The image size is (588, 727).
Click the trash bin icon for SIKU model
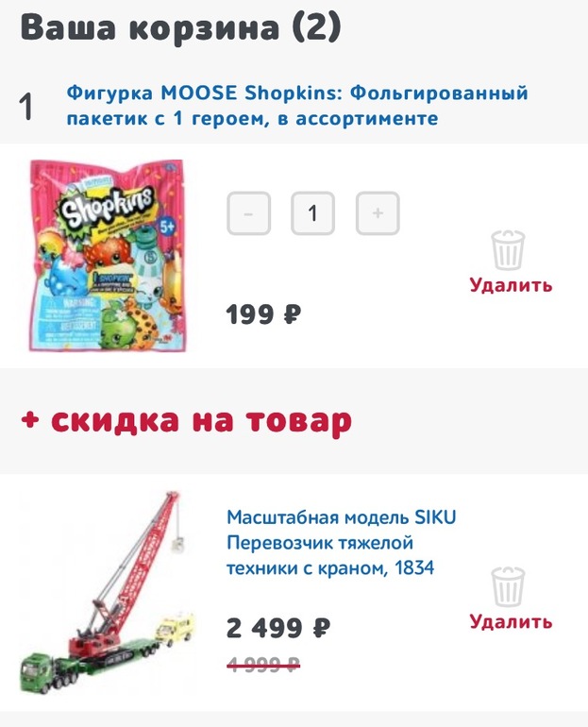[x=508, y=586]
